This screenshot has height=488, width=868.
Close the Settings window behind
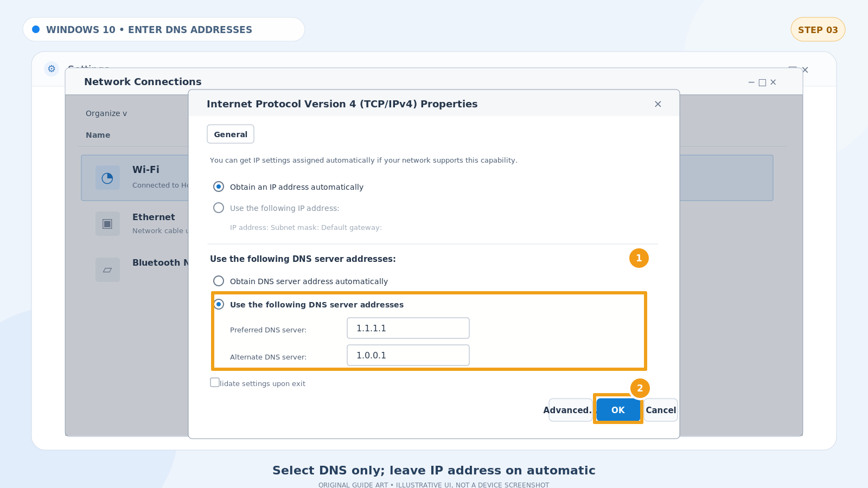pyautogui.click(x=805, y=70)
